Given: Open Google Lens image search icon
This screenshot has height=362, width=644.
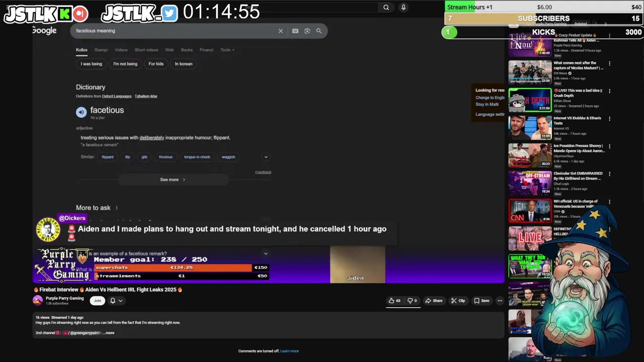Looking at the screenshot, I should (307, 31).
